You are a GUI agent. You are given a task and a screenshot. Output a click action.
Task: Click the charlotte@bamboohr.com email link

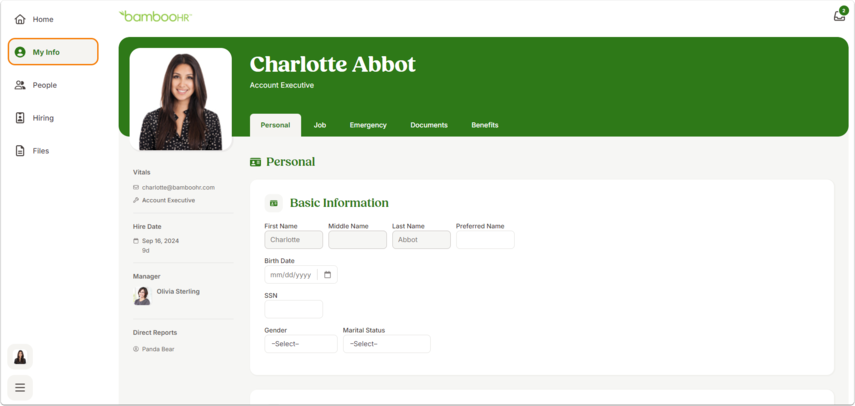pyautogui.click(x=178, y=187)
